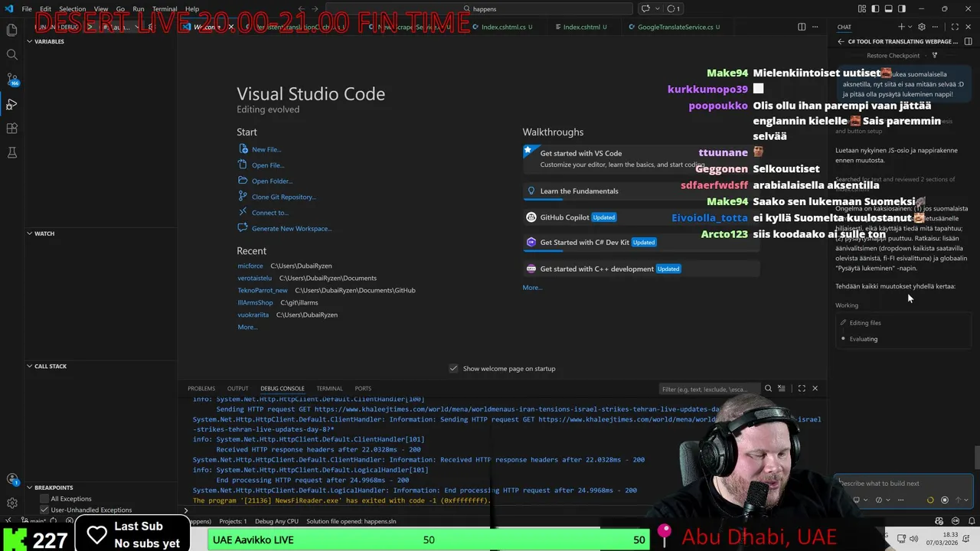This screenshot has width=980, height=551.
Task: Click the fork icon beside Restore Checkpoint
Action: tap(935, 55)
